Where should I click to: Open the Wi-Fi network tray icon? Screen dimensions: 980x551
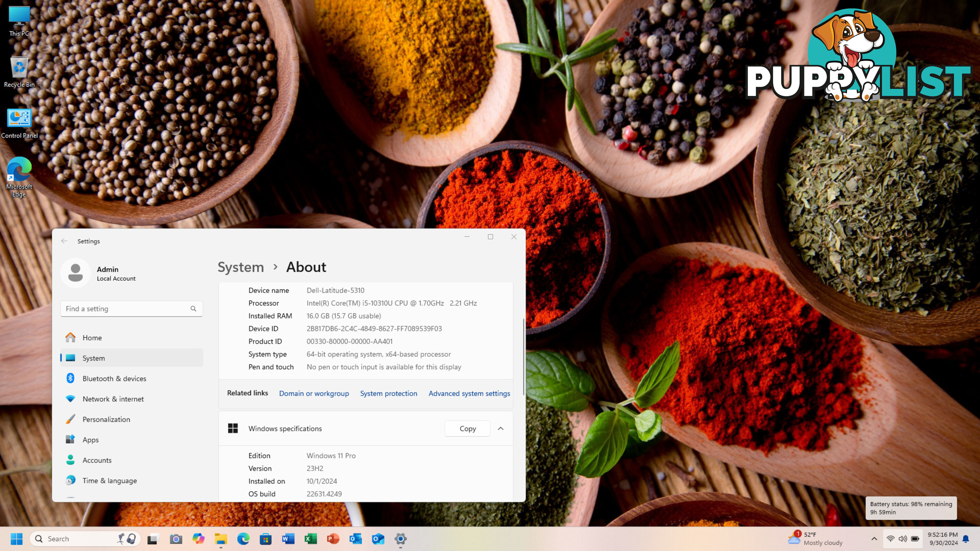click(x=890, y=539)
